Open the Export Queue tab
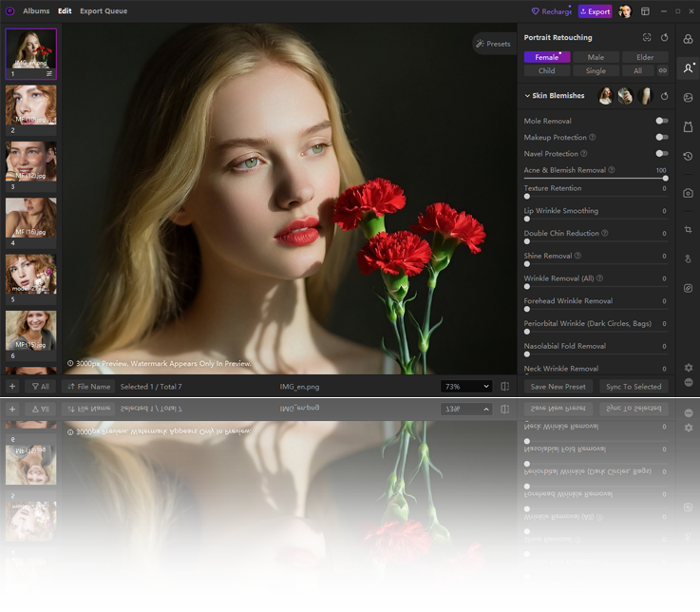Viewport: 700px width, 612px height. (x=104, y=11)
